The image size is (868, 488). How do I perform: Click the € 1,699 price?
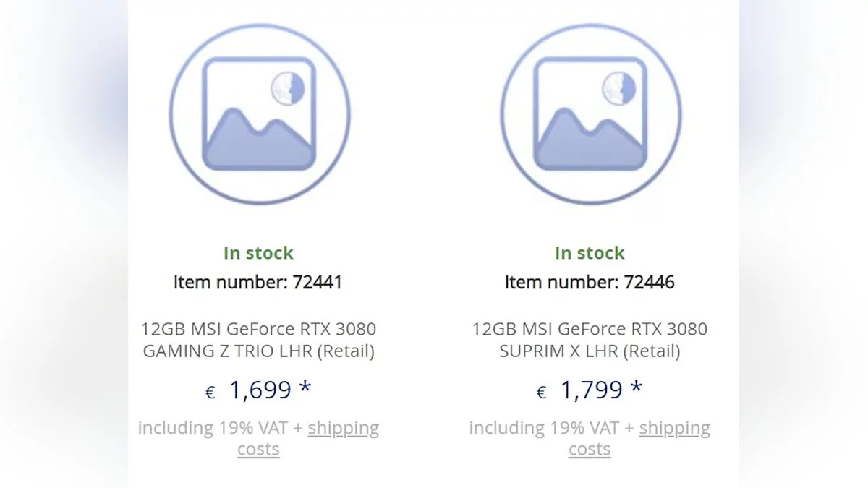(258, 390)
